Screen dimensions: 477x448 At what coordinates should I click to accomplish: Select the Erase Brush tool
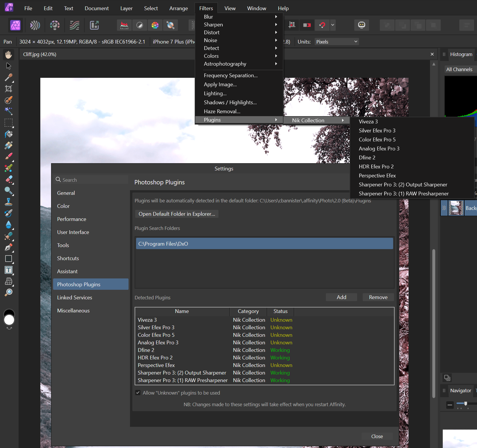click(x=9, y=179)
